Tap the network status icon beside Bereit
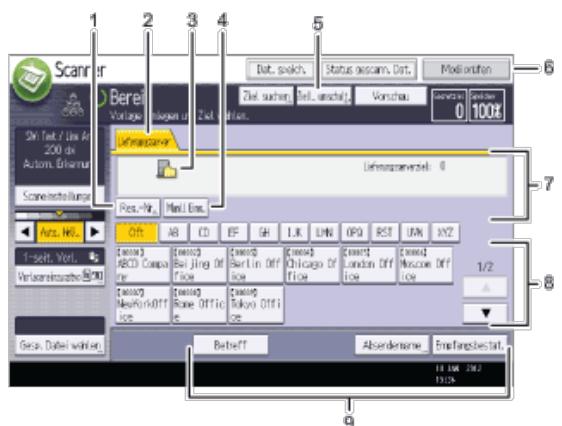562x426 pixels. [x=73, y=105]
